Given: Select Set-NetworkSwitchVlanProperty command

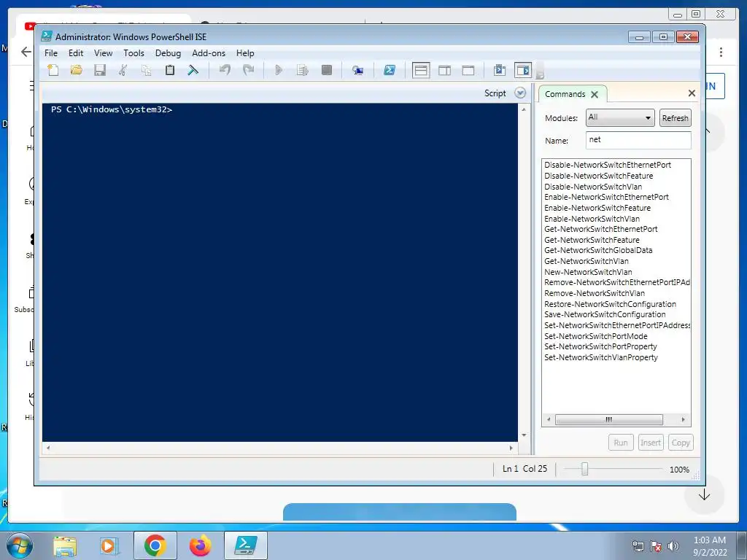Looking at the screenshot, I should click(601, 357).
